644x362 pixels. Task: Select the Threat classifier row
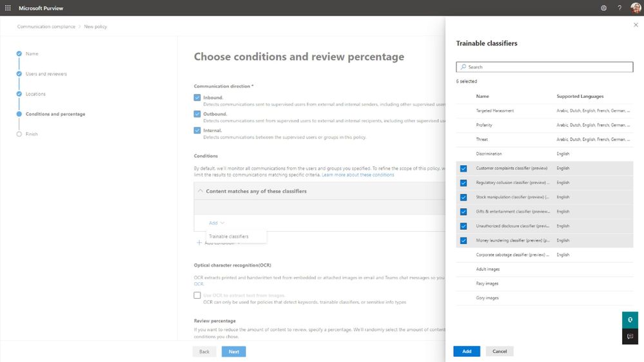pyautogui.click(x=544, y=140)
